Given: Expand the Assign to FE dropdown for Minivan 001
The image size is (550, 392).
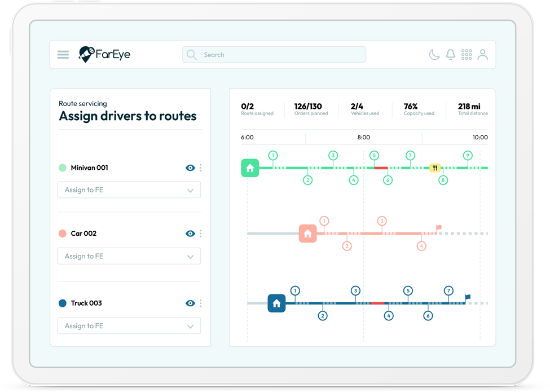Looking at the screenshot, I should 129,190.
